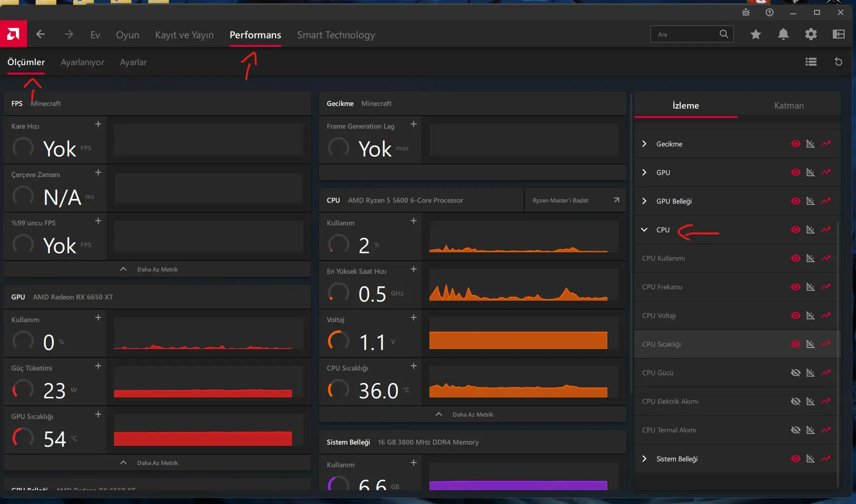Viewport: 856px width, 504px height.
Task: Switch to list view icon
Action: (x=811, y=62)
